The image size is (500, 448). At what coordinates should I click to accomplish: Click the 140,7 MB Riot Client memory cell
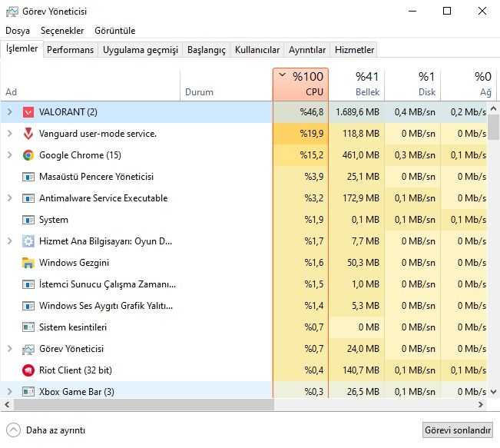point(356,370)
